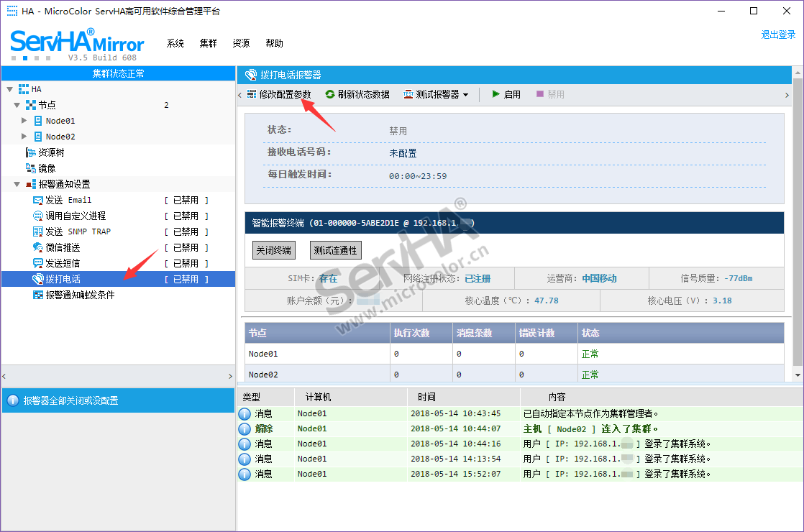Expand the Node02 tree node
The image size is (804, 532).
coord(24,137)
